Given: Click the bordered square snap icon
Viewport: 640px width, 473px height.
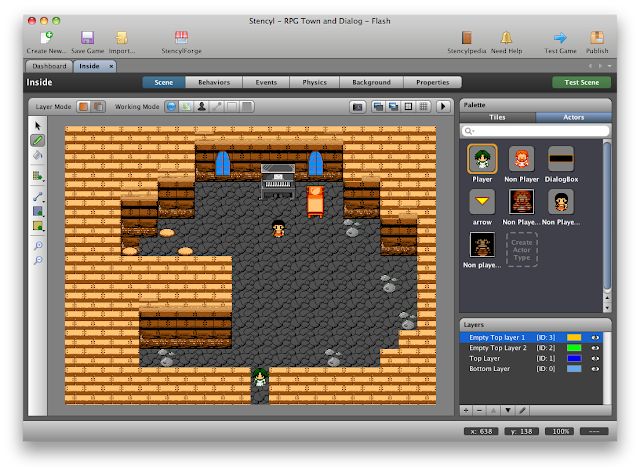Looking at the screenshot, I should pyautogui.click(x=408, y=107).
